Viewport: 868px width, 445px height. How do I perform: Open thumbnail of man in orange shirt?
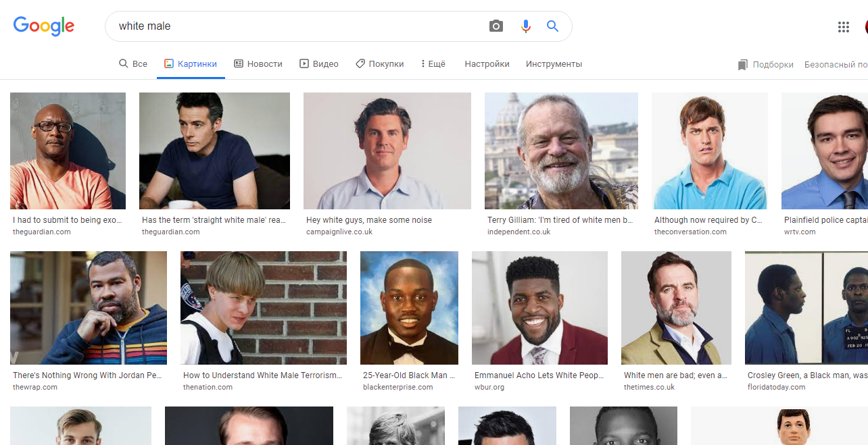click(x=68, y=151)
